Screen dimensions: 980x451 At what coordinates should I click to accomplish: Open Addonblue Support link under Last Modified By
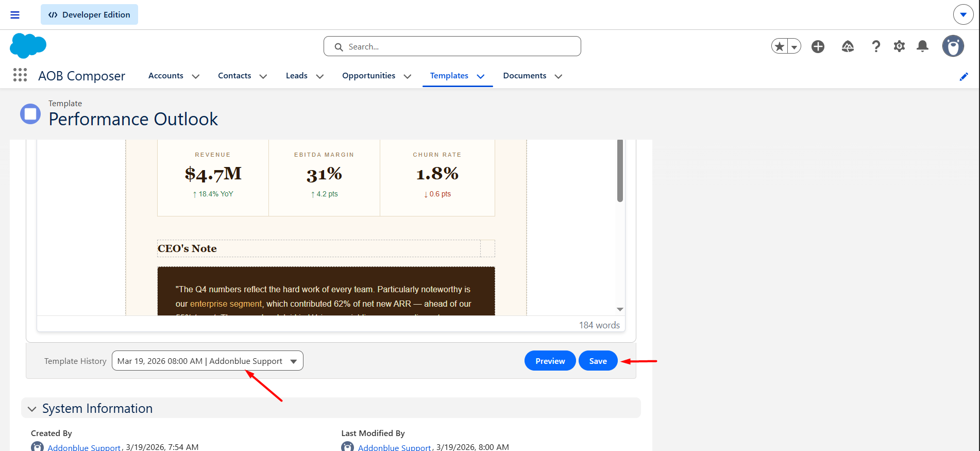[x=395, y=447]
